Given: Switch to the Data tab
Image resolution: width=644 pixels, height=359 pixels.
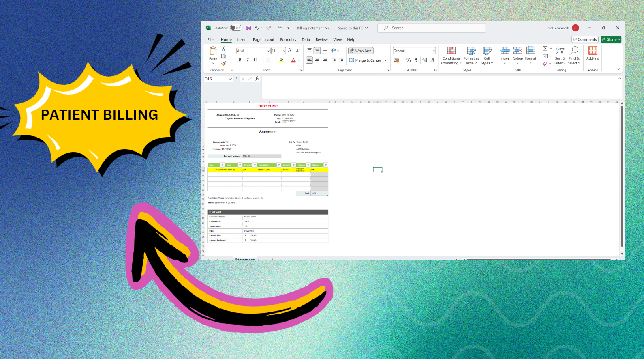Looking at the screenshot, I should pyautogui.click(x=306, y=39).
